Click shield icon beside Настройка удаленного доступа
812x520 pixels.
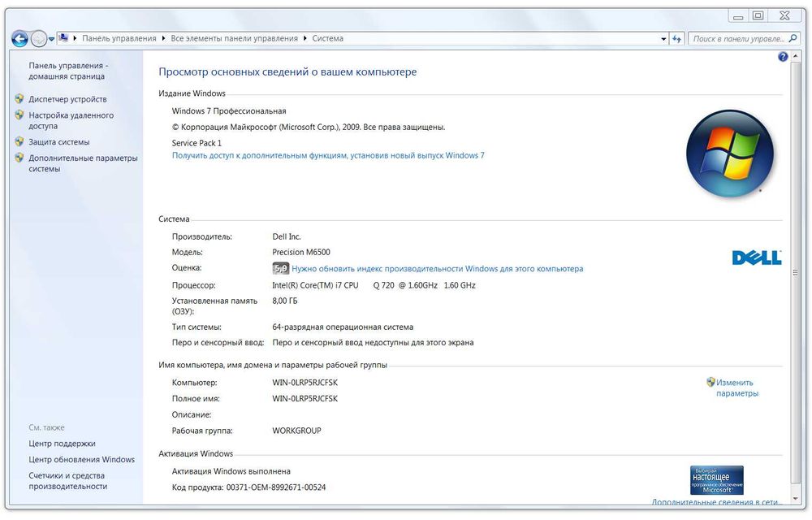point(19,115)
